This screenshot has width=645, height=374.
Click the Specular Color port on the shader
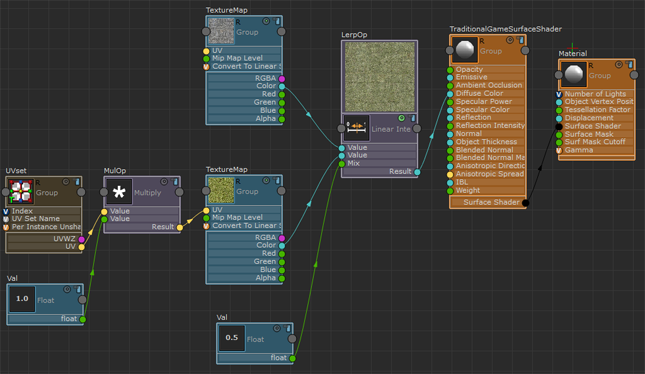[450, 110]
